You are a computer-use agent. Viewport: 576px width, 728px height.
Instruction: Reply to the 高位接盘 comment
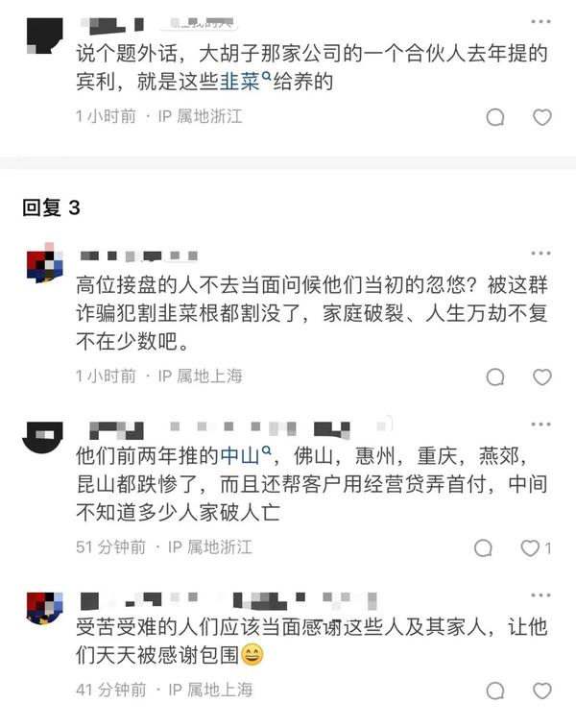(x=495, y=376)
